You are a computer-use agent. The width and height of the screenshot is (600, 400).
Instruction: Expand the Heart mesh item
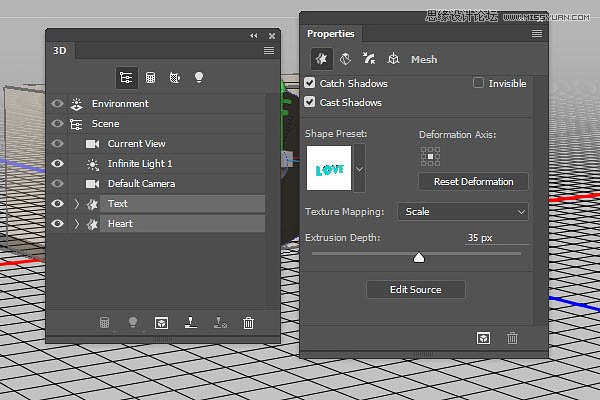(77, 224)
